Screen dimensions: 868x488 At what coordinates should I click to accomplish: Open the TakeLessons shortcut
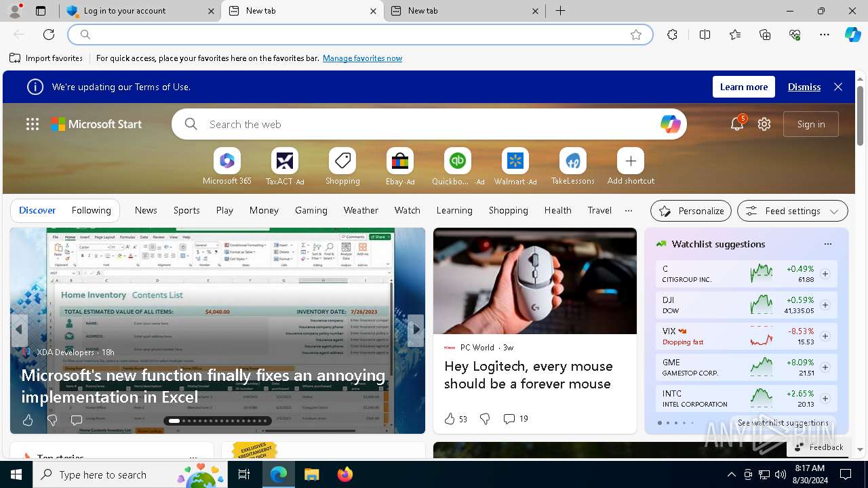(573, 166)
